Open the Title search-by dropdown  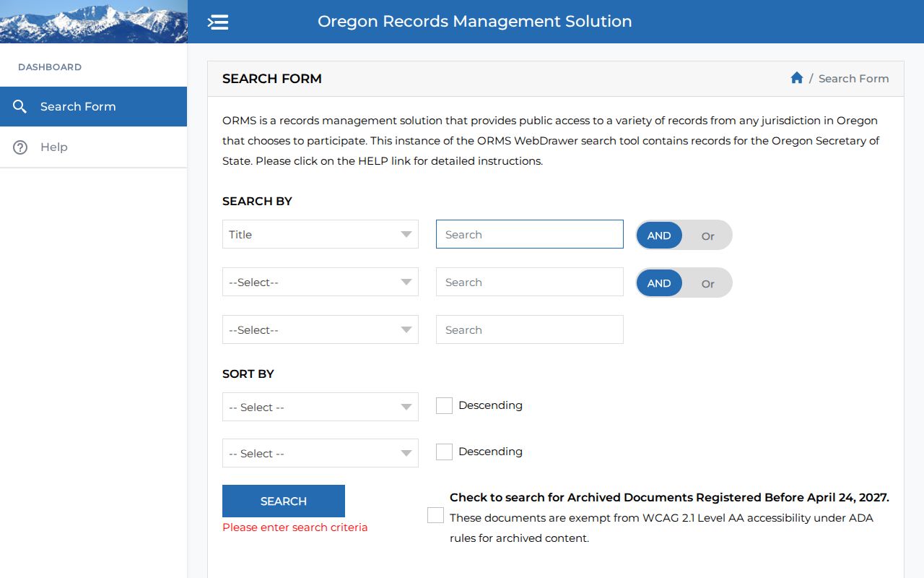pos(321,235)
